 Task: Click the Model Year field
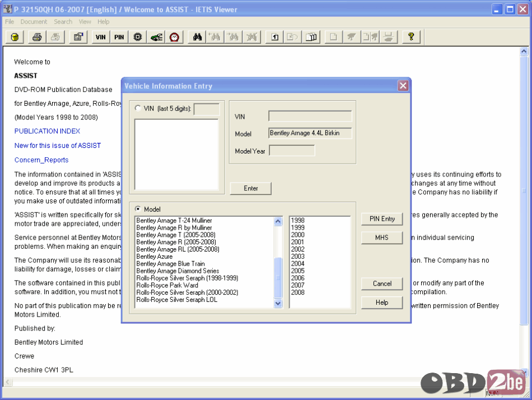click(x=292, y=151)
